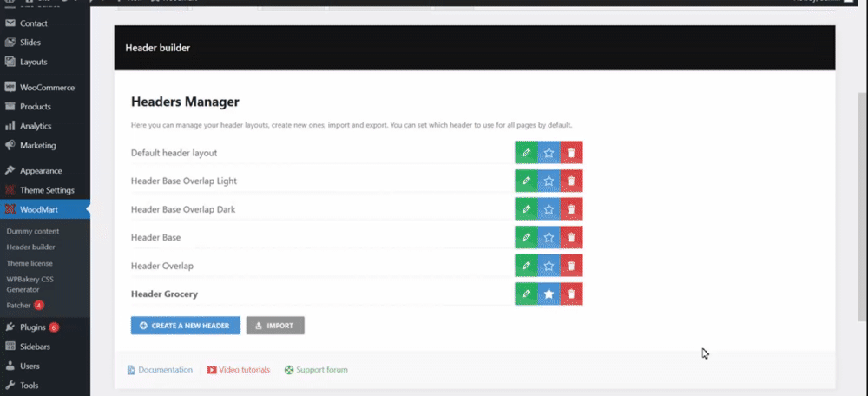This screenshot has width=868, height=396.
Task: Open Theme license submenu item
Action: click(30, 263)
